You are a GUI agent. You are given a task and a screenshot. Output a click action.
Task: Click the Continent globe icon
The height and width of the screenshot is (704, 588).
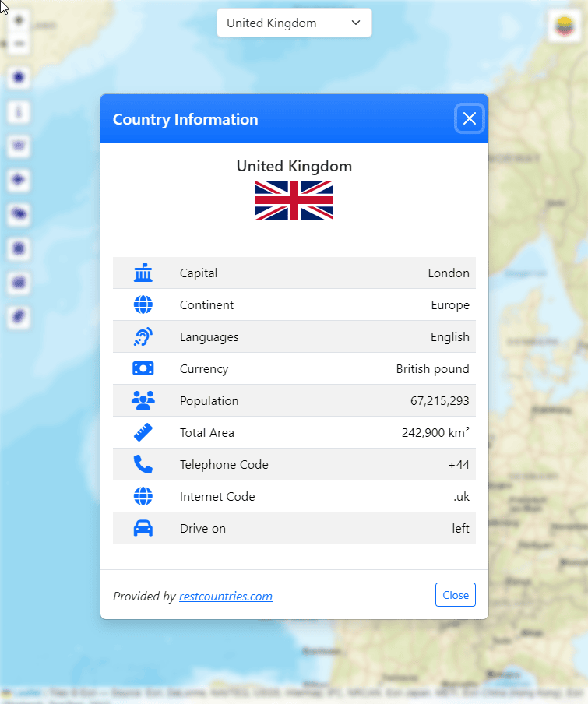143,304
